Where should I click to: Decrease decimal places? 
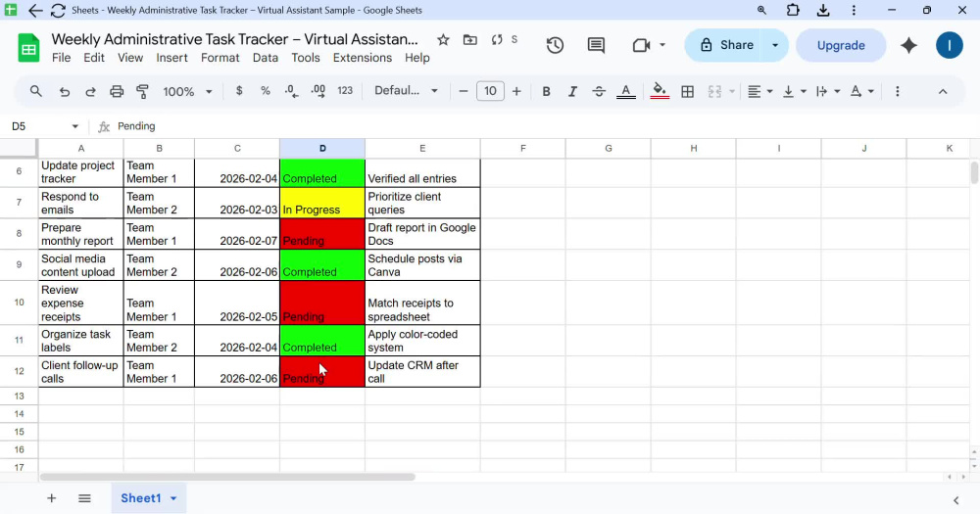click(291, 91)
